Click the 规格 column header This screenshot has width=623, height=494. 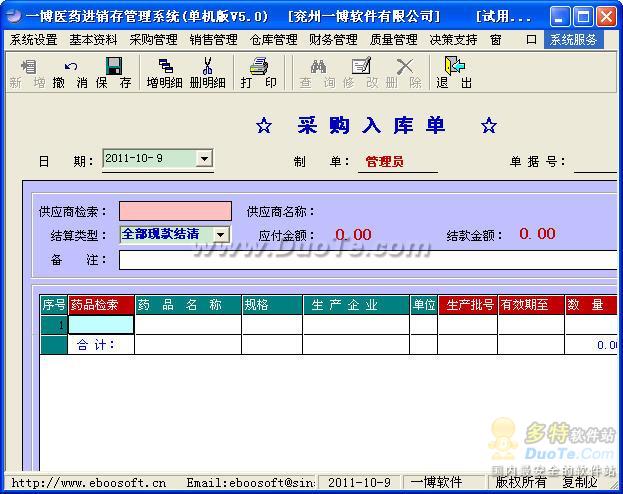tap(272, 305)
